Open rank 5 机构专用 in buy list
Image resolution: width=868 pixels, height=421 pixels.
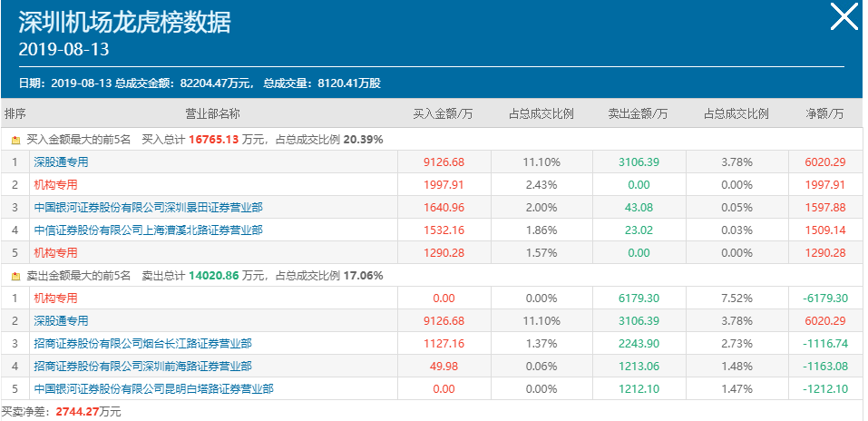55,253
